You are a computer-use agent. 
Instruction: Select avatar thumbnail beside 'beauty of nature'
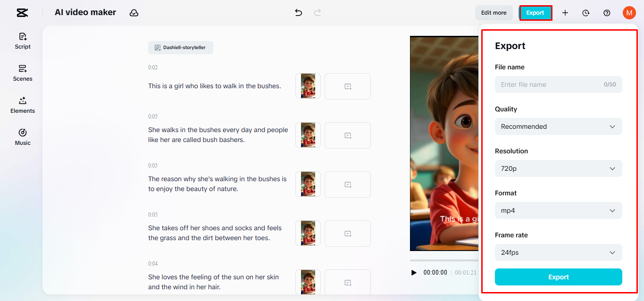click(x=308, y=184)
